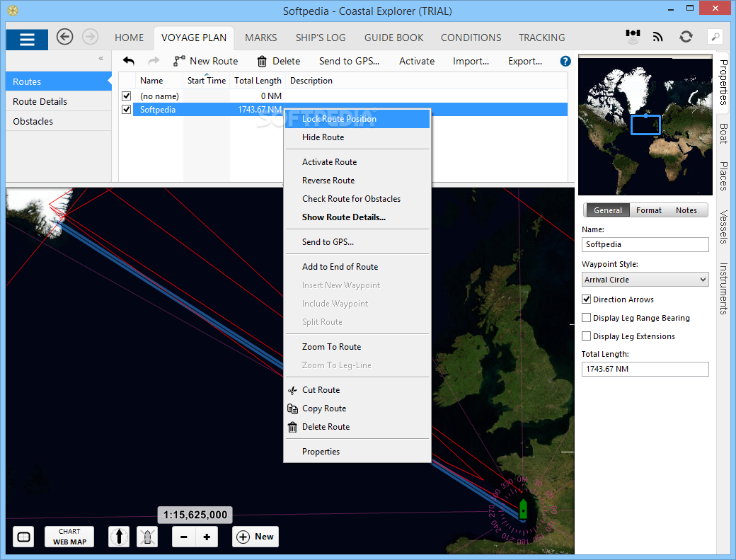The height and width of the screenshot is (560, 736).
Task: Open the HOME tab
Action: [x=129, y=38]
